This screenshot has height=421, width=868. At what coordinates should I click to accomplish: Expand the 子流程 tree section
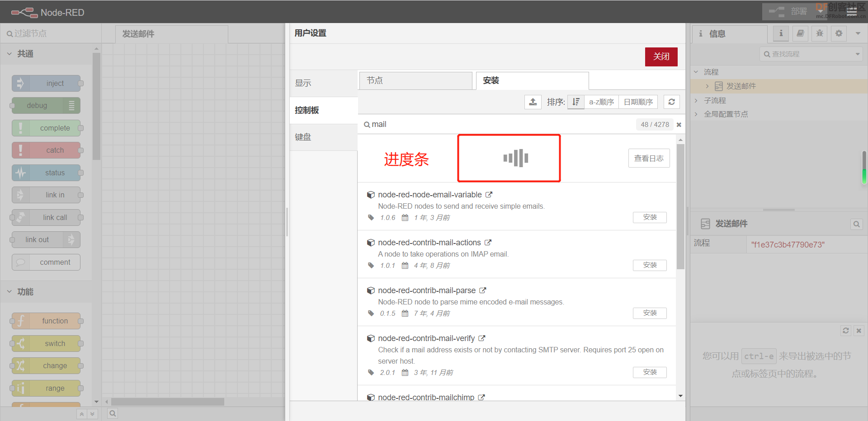[696, 100]
